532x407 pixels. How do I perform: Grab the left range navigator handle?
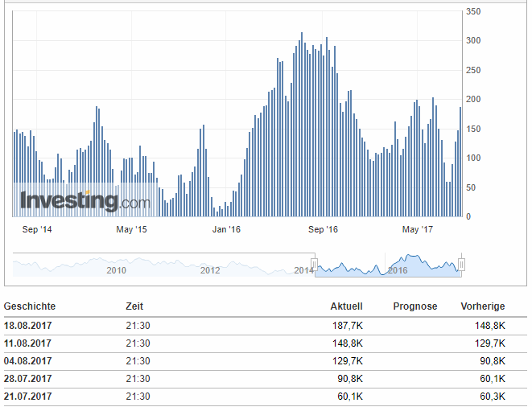tap(315, 265)
